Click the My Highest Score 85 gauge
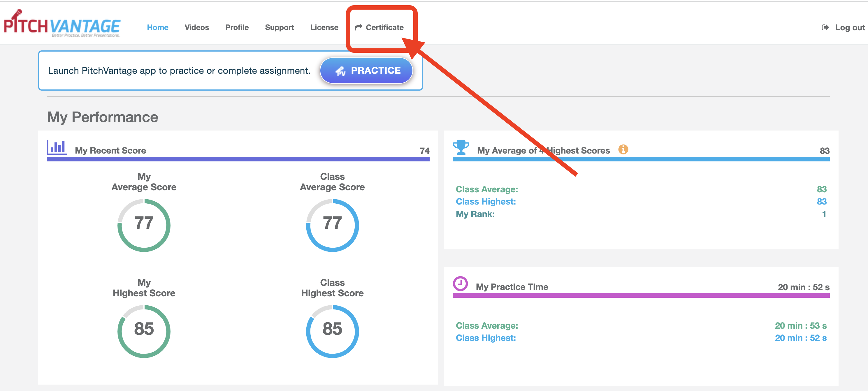Image resolution: width=868 pixels, height=391 pixels. point(144,331)
